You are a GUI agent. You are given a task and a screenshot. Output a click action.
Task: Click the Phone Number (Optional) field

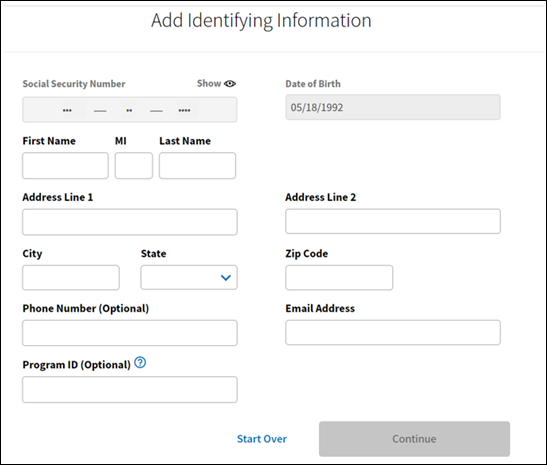point(130,333)
